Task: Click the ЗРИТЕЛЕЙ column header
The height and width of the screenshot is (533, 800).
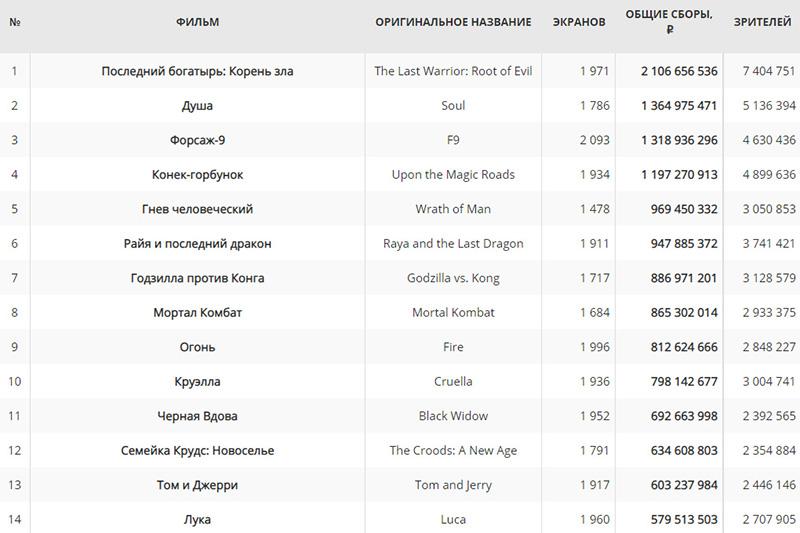Action: [762, 22]
